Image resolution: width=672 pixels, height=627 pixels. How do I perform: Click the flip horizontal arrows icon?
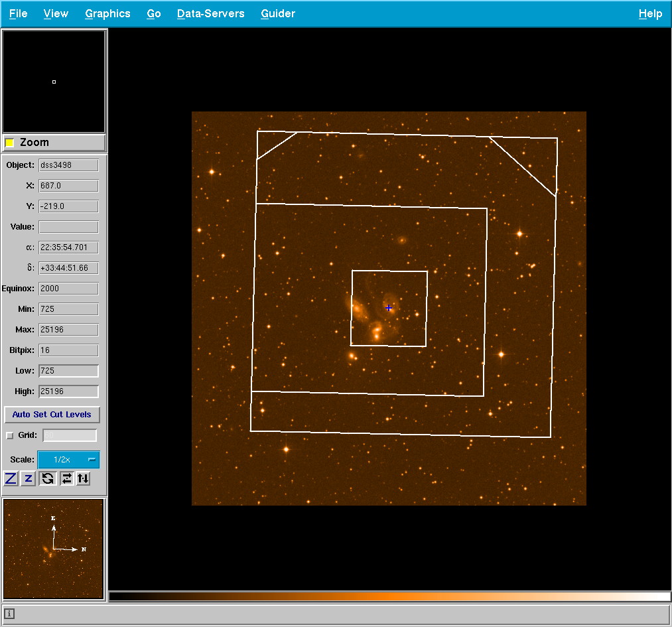66,478
